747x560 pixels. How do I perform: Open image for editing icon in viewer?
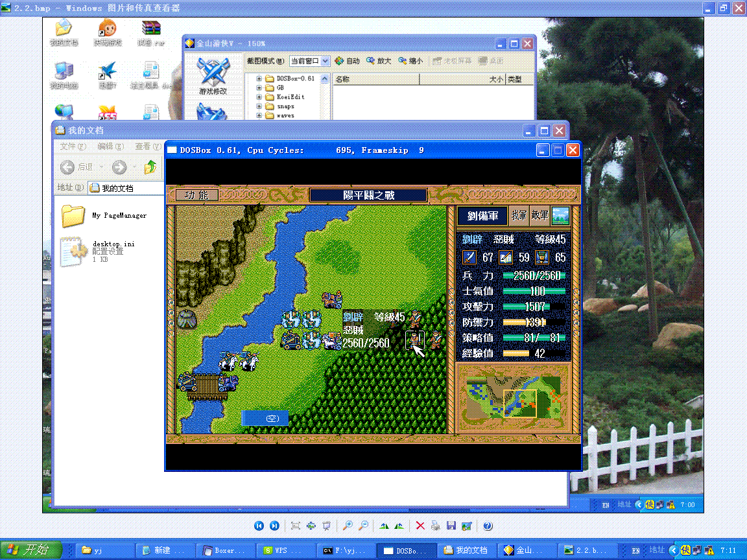467,526
